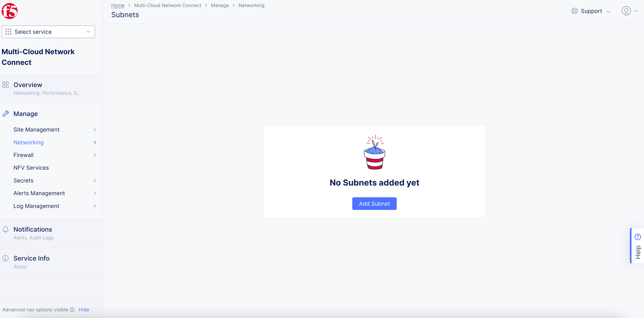
Task: Click the Notifications bell icon
Action: [6, 229]
